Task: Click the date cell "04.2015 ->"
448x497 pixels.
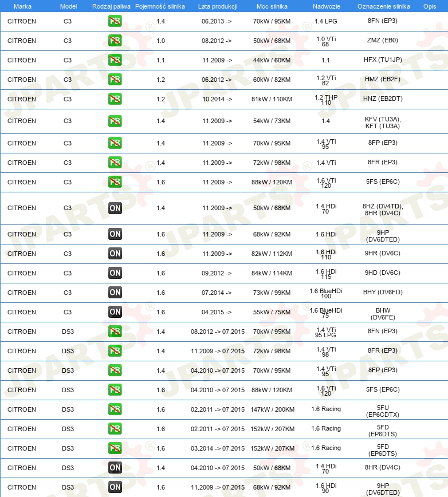Action: (x=217, y=312)
